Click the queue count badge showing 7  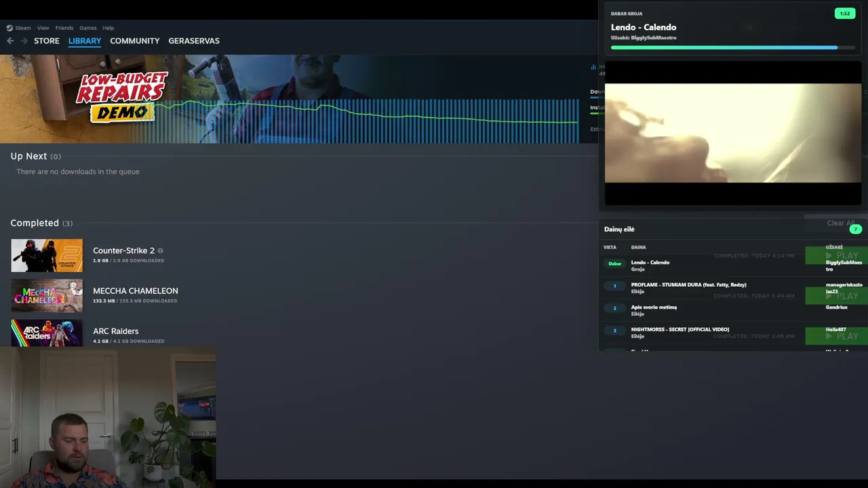click(855, 229)
